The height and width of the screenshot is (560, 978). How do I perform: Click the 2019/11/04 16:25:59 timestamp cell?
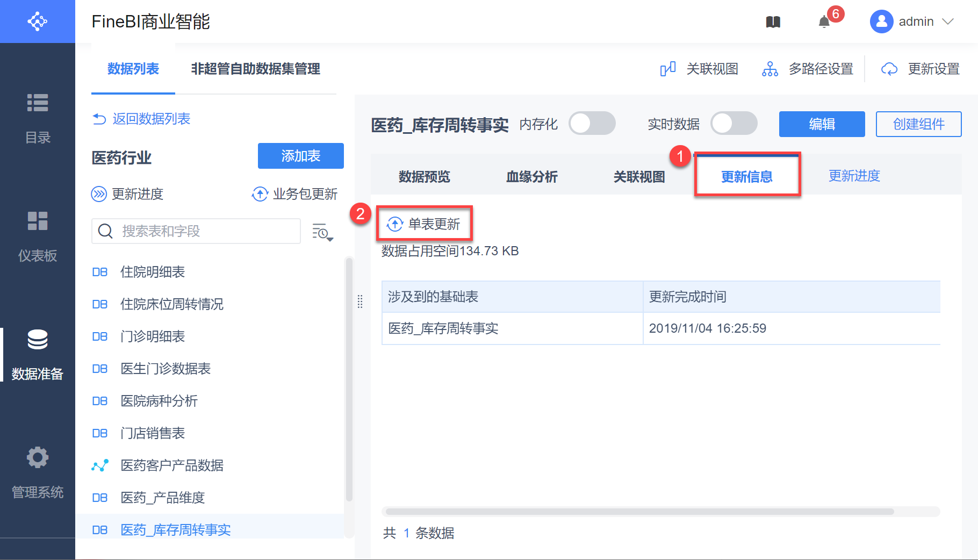pyautogui.click(x=792, y=328)
